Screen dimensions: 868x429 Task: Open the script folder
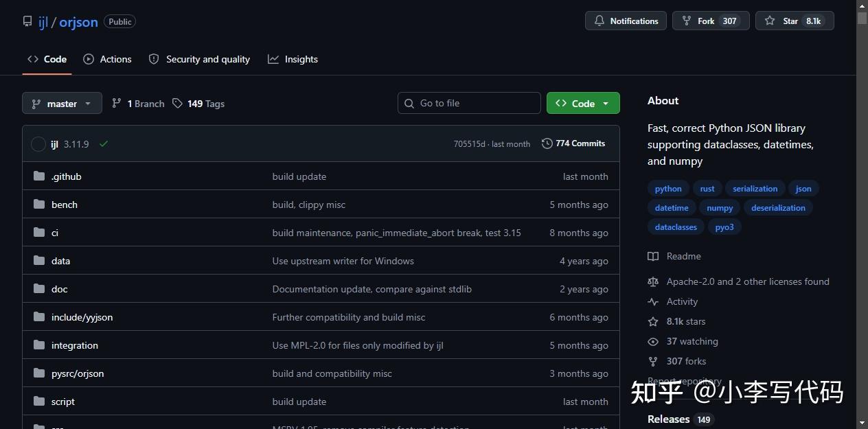(x=63, y=402)
